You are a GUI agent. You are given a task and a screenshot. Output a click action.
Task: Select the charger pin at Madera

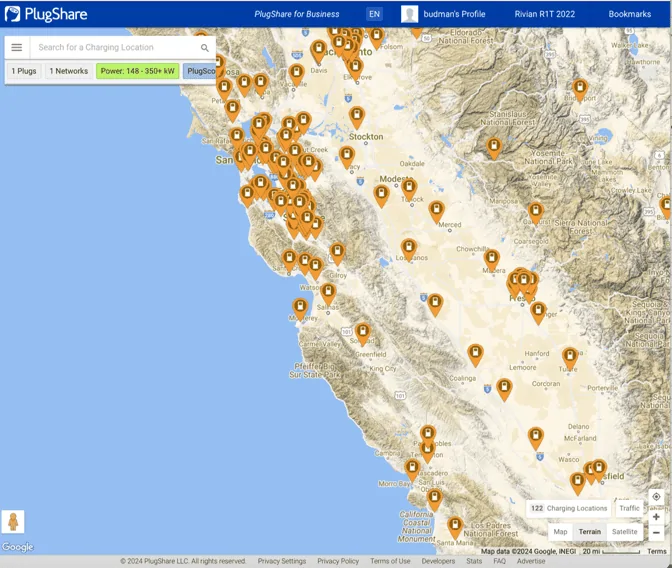click(x=492, y=260)
